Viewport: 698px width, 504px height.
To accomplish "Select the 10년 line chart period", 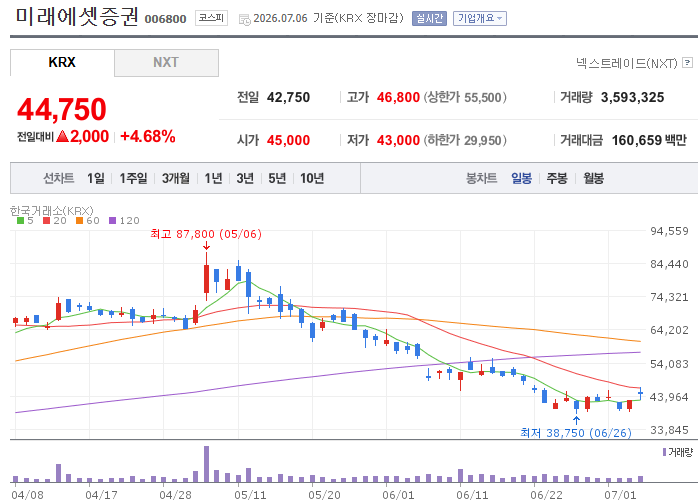I will pos(312,178).
